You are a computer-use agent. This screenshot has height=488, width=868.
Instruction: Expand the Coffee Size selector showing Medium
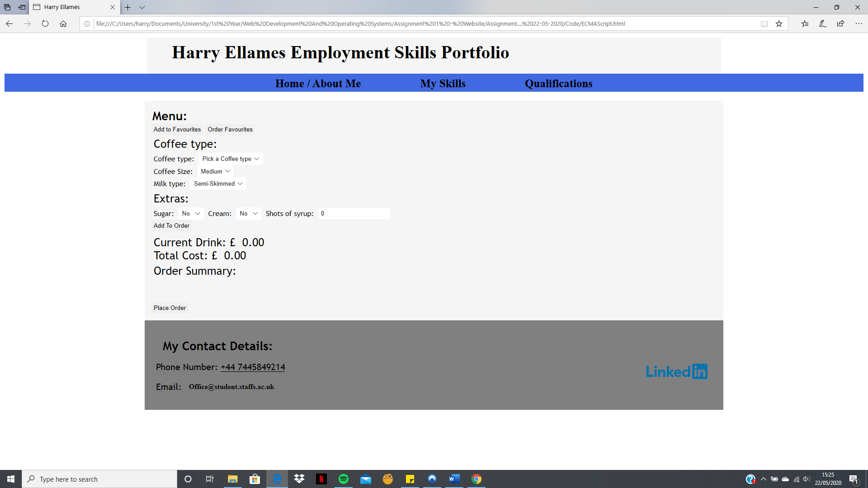(x=215, y=171)
